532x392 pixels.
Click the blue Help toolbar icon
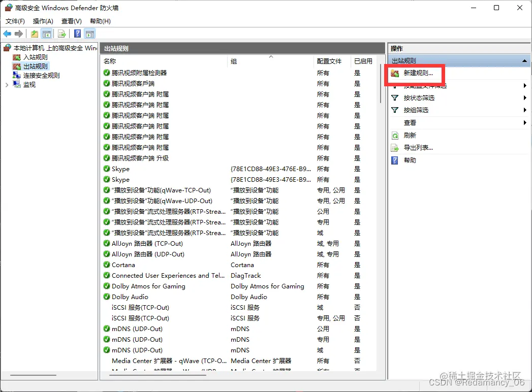pos(78,34)
